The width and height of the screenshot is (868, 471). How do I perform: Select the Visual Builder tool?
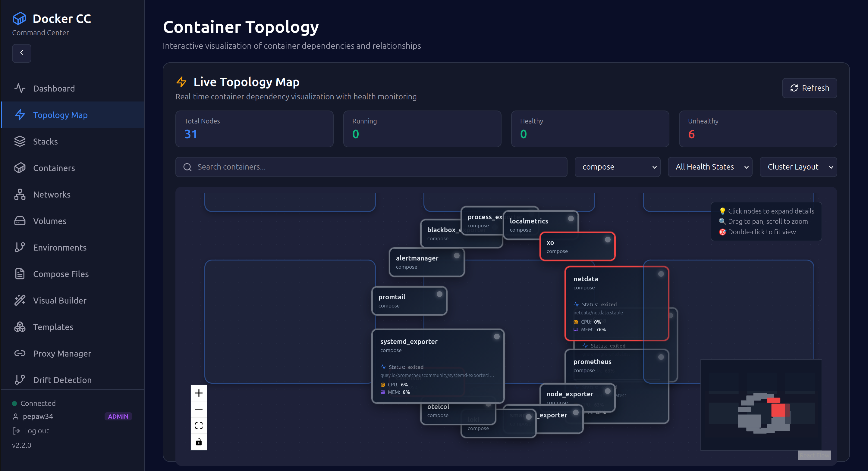pos(60,300)
